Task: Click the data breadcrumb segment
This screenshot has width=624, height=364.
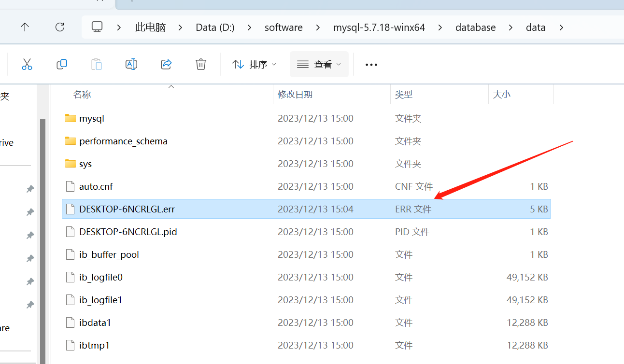Action: 536,28
